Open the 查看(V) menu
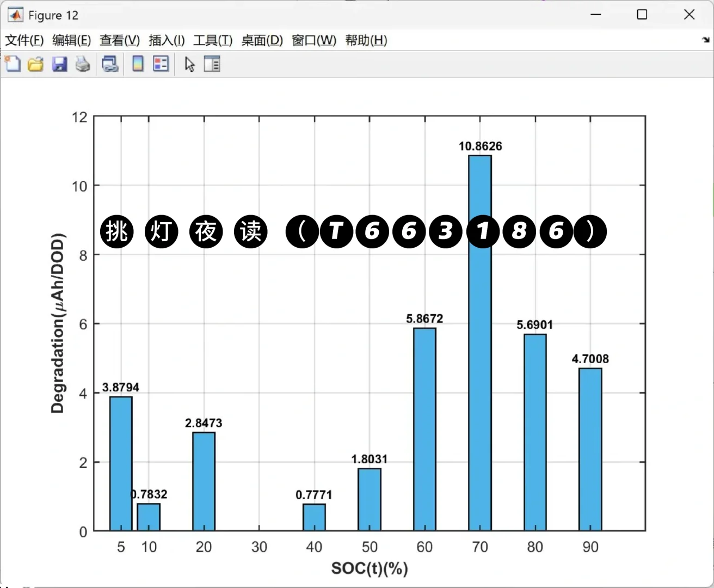Viewport: 714px width, 588px height. tap(120, 40)
